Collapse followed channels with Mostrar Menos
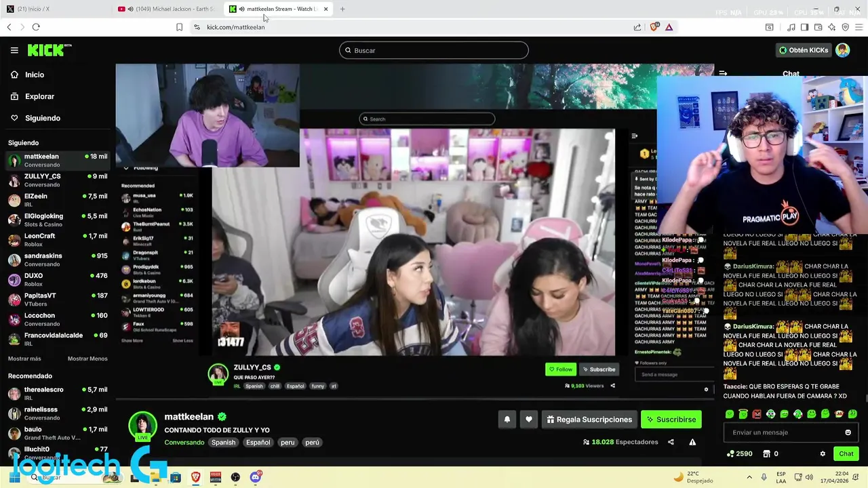Viewport: 868px width, 488px height. coord(87,359)
